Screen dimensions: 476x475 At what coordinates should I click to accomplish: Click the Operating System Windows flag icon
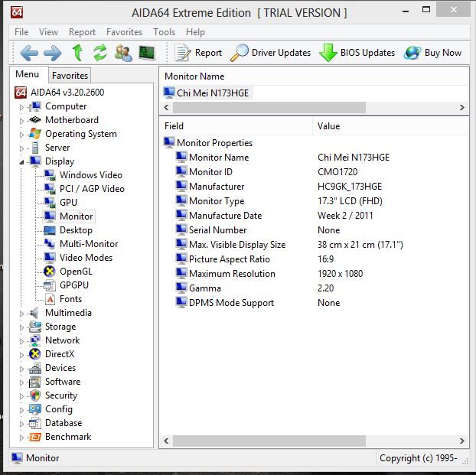click(35, 134)
